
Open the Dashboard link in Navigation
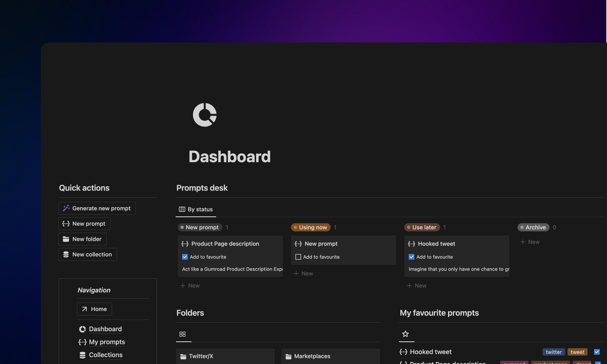105,329
